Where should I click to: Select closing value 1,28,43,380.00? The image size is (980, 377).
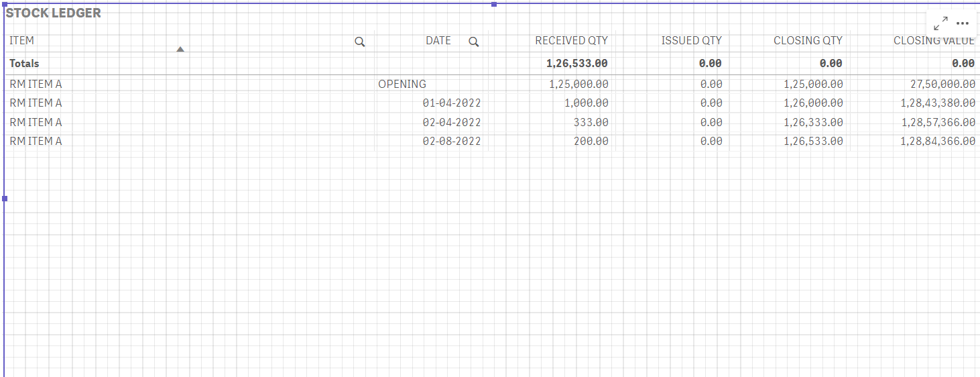938,103
